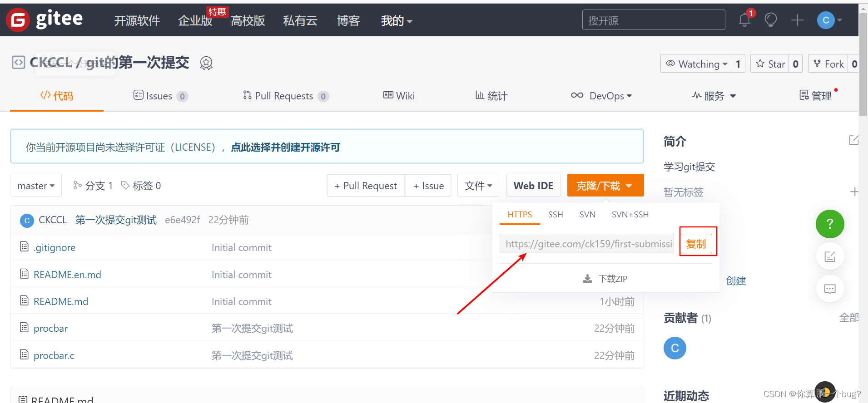This screenshot has height=403, width=868.
Task: Open the README.md file
Action: click(61, 301)
